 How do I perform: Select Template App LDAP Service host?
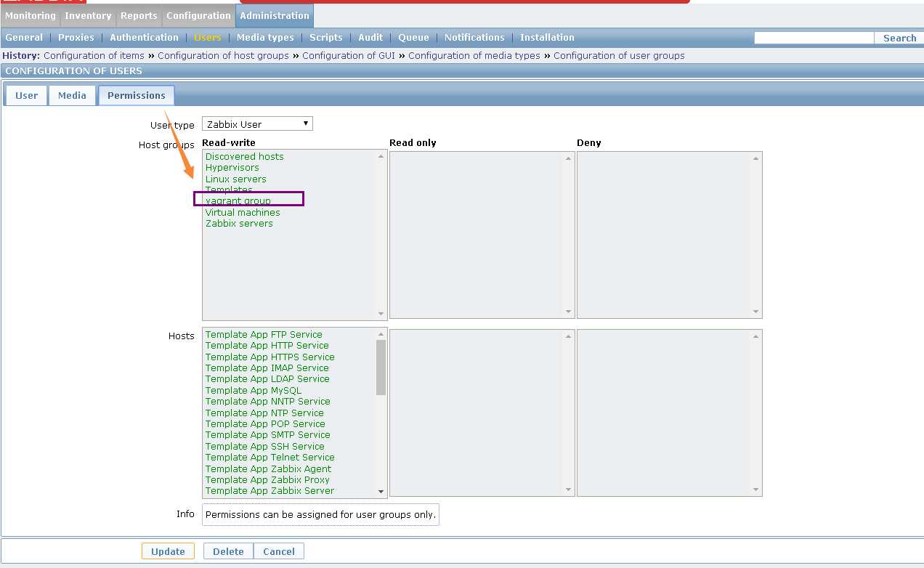coord(267,379)
